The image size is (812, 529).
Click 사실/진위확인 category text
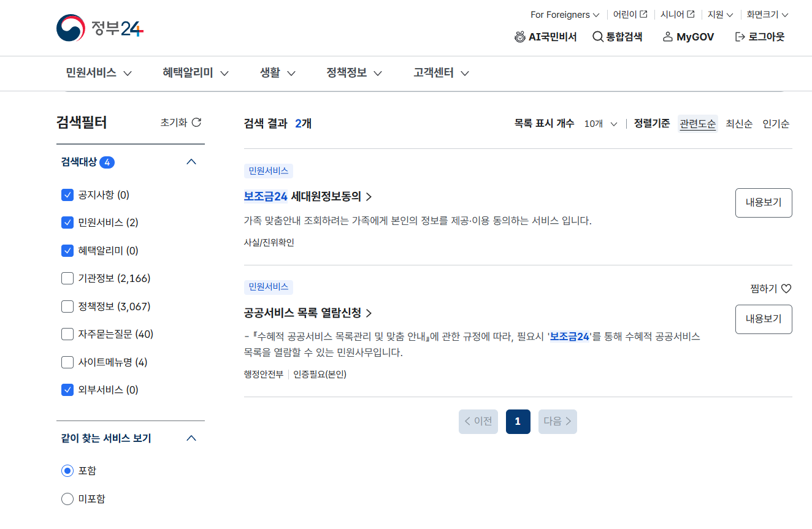pyautogui.click(x=269, y=243)
